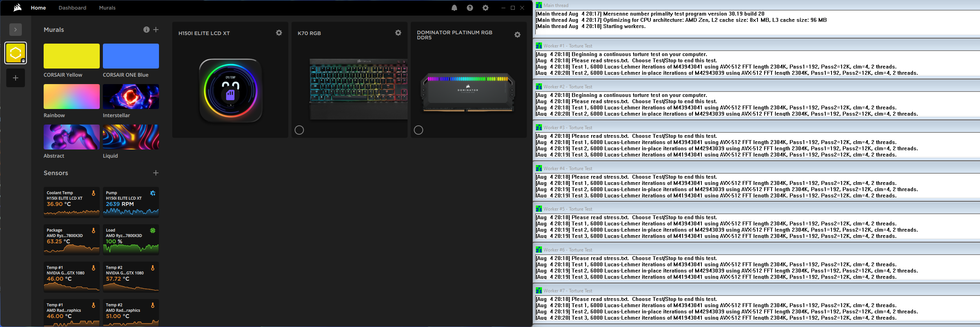Select the Interstellar mural thumbnail
This screenshot has height=327, width=980.
pyautogui.click(x=131, y=97)
